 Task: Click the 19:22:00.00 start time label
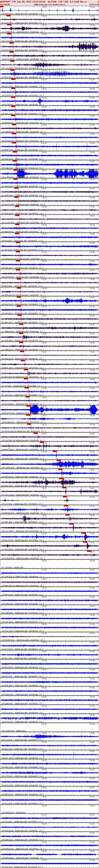click(x=5, y=5)
